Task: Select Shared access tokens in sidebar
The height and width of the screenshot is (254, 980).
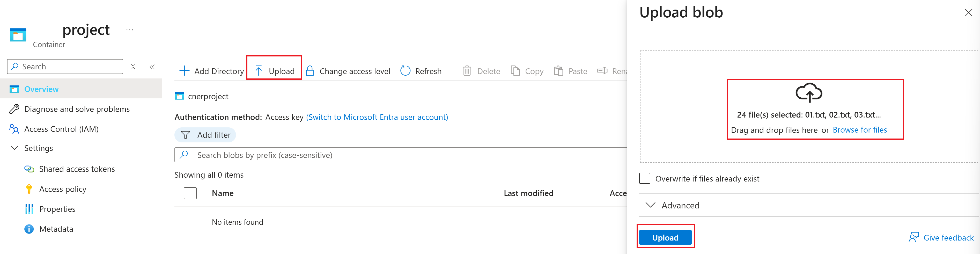Action: tap(77, 169)
